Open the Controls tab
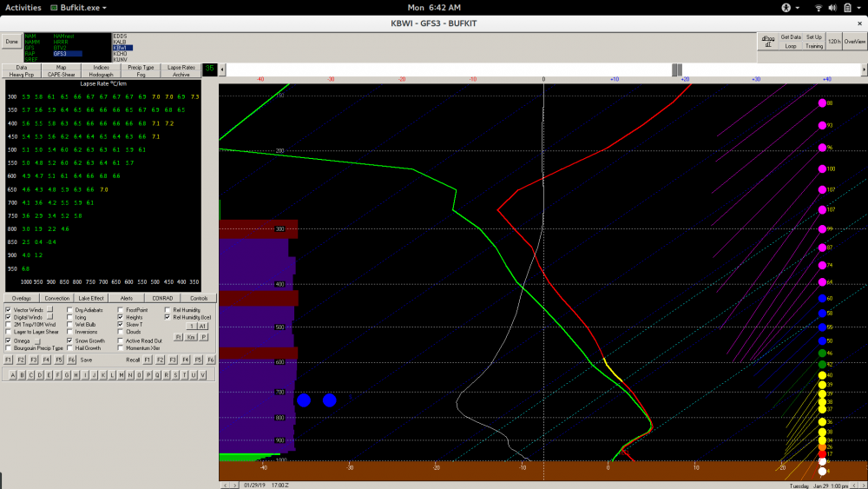The height and width of the screenshot is (489, 868). [199, 298]
